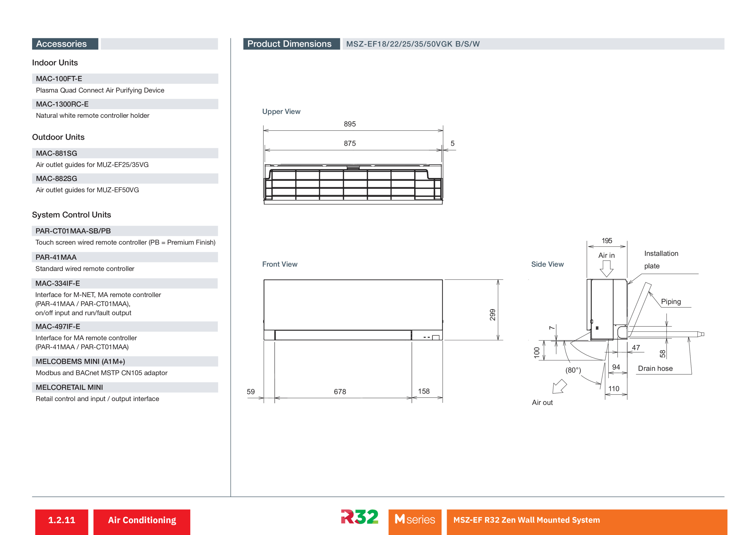Click the 94 side view dimension
The image size is (756, 535).
click(x=616, y=367)
